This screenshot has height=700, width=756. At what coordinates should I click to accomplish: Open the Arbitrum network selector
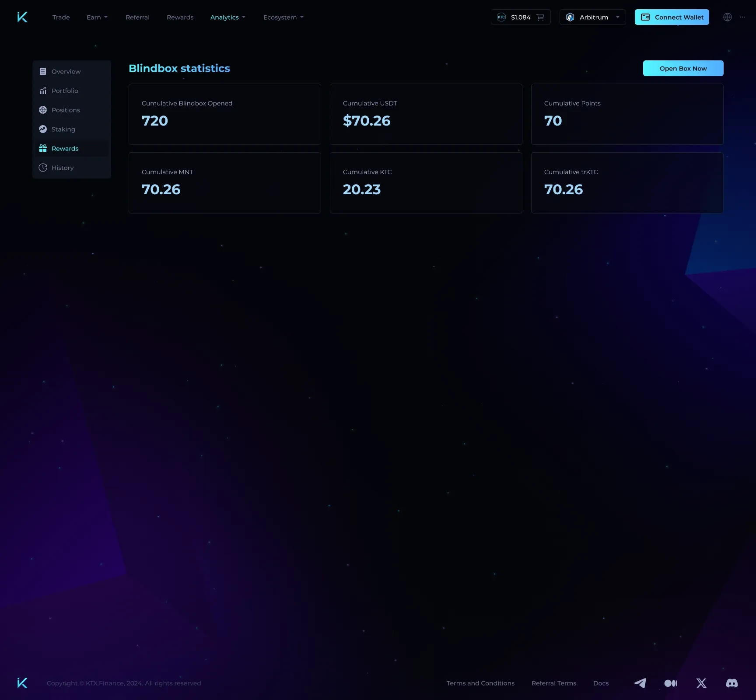[592, 17]
